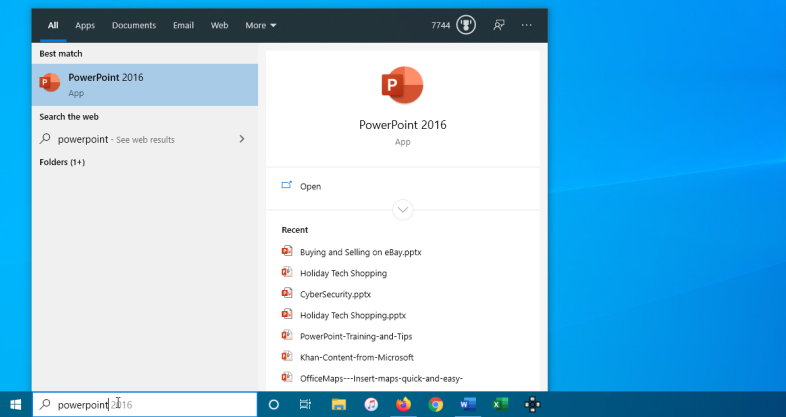The width and height of the screenshot is (786, 417).
Task: Click the file icon beside CyberSecurity.pptx
Action: click(x=287, y=293)
